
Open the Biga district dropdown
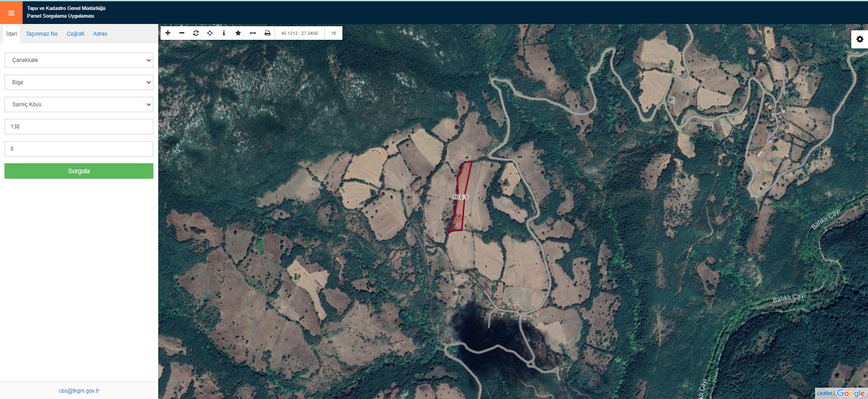click(79, 82)
